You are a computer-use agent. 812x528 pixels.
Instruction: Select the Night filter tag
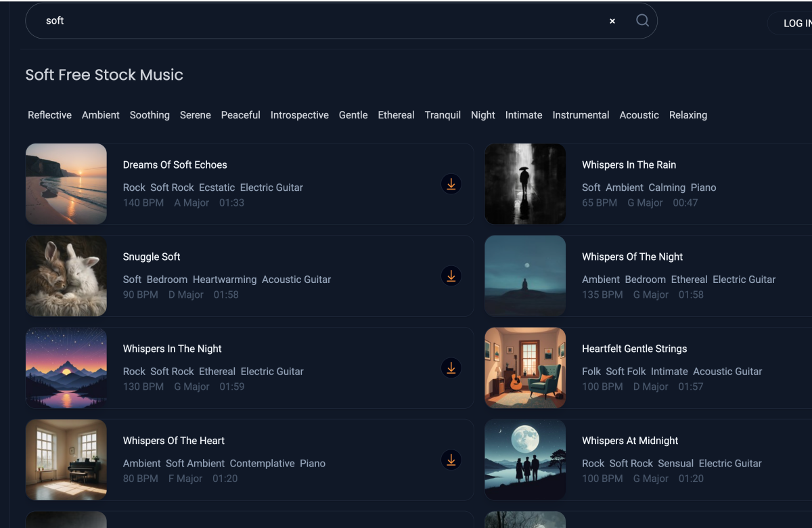click(x=483, y=115)
